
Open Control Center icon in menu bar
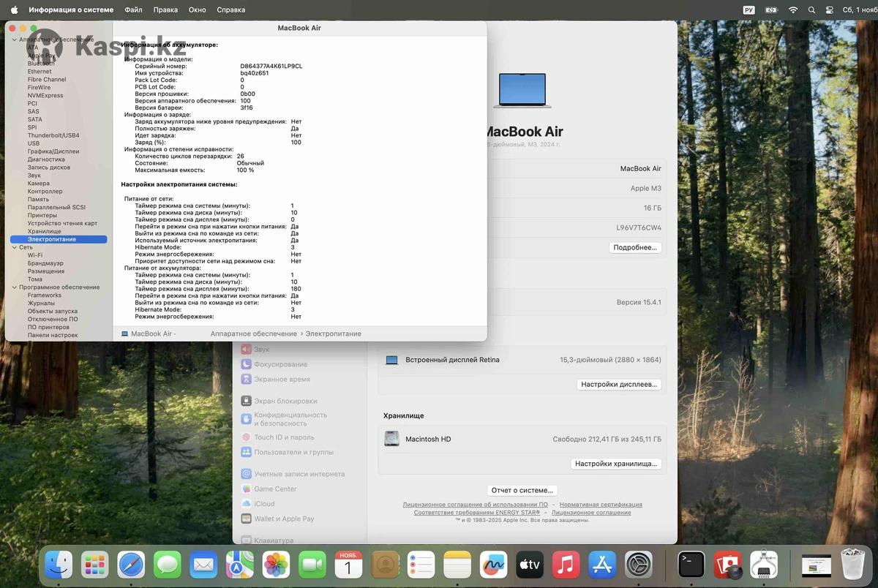[829, 10]
